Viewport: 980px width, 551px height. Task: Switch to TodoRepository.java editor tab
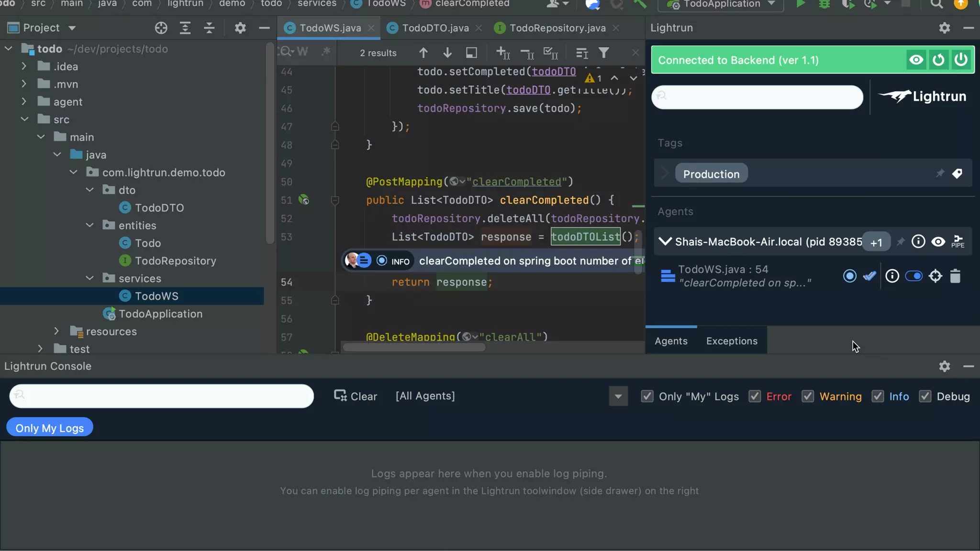pyautogui.click(x=557, y=28)
